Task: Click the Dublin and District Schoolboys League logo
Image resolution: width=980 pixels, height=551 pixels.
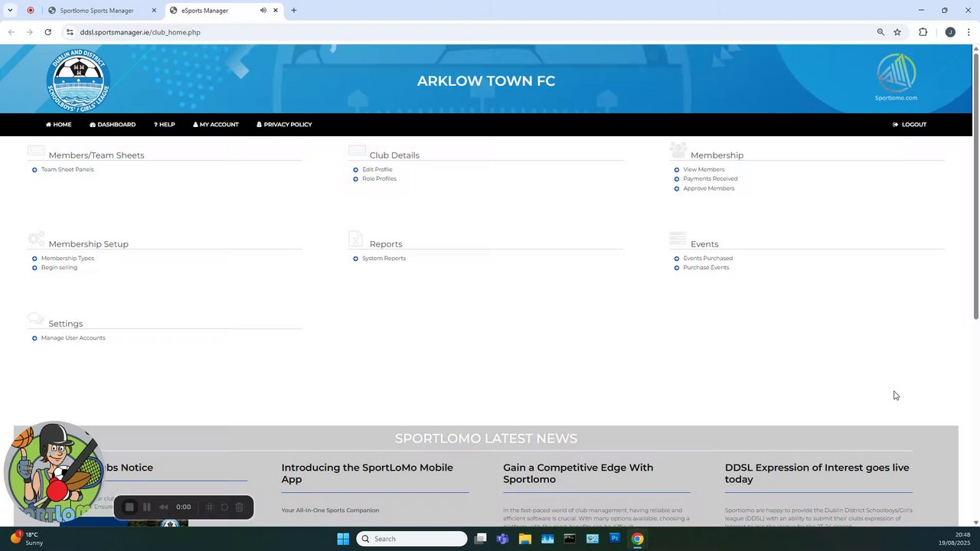Action: tap(78, 80)
